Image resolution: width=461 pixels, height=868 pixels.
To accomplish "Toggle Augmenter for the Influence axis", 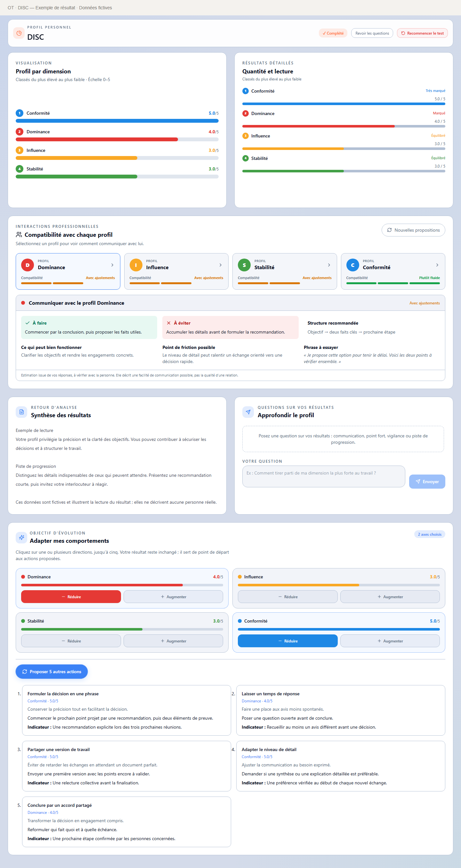I will (390, 596).
